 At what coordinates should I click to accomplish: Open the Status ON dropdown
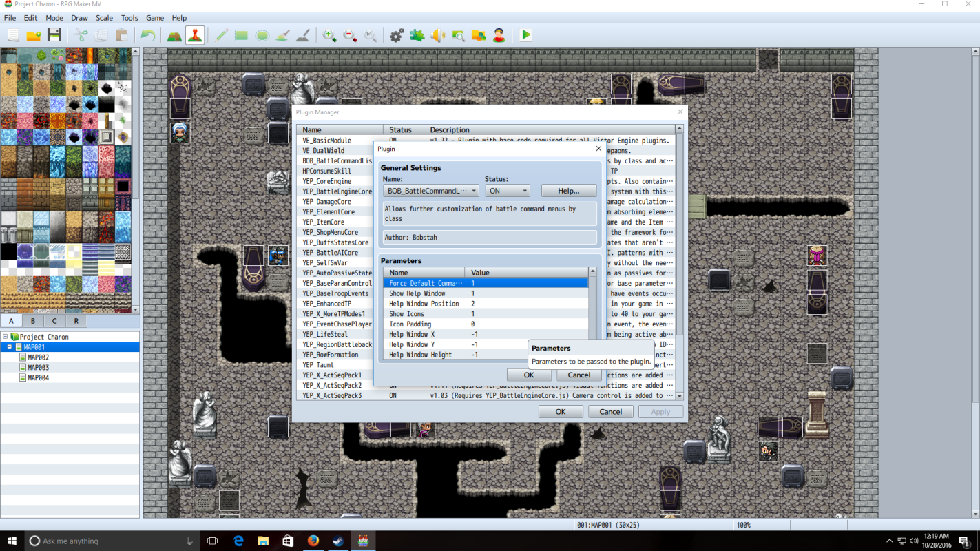(x=508, y=191)
